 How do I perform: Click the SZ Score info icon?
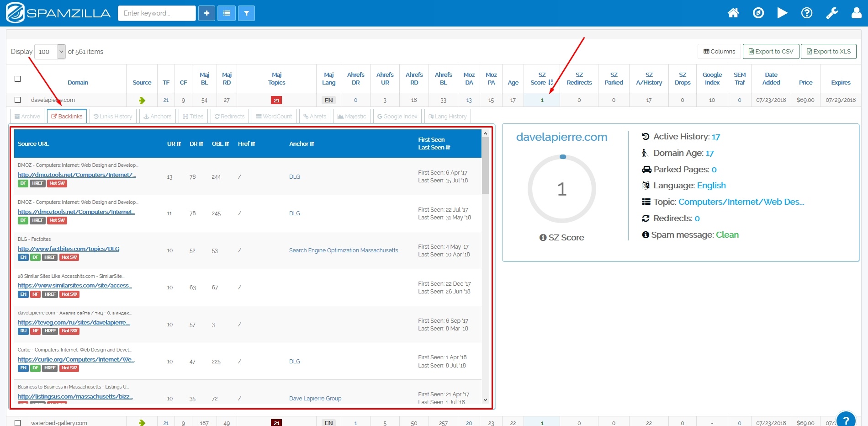pos(543,238)
